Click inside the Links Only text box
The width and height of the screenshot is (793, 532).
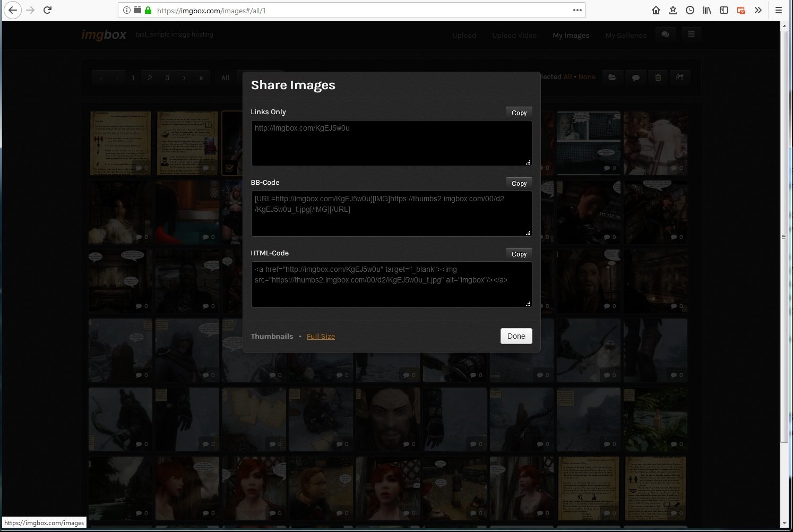[392, 143]
